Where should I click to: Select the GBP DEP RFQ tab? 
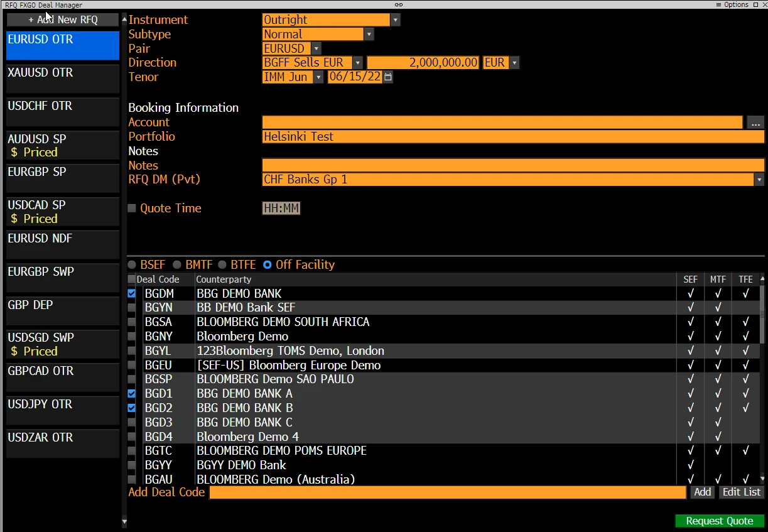[62, 311]
